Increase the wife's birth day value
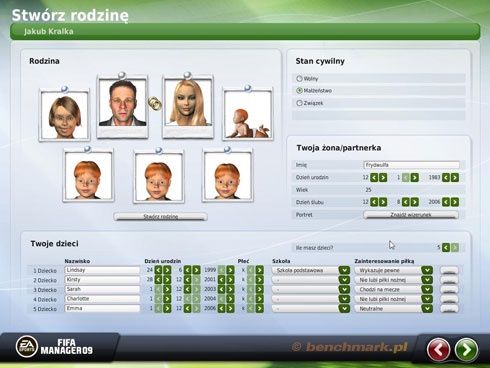The width and height of the screenshot is (490, 368). coord(383,177)
